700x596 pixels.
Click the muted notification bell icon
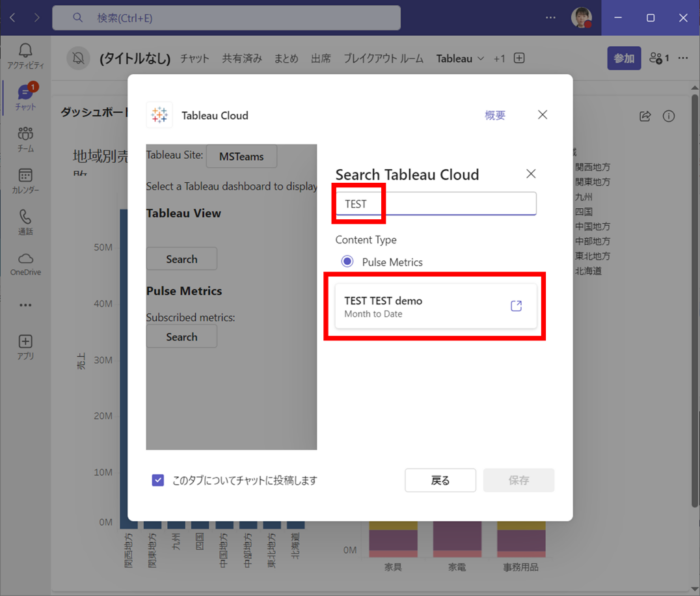(78, 58)
